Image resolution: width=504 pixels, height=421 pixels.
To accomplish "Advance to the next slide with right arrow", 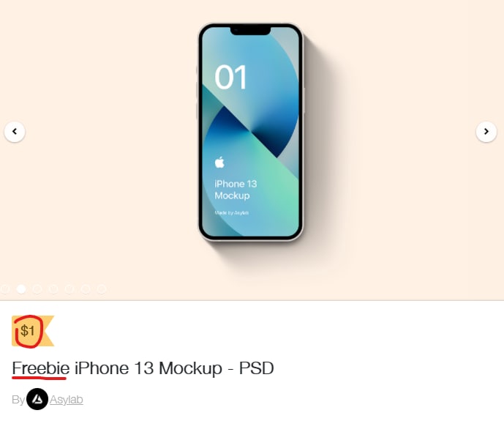I will click(x=486, y=132).
